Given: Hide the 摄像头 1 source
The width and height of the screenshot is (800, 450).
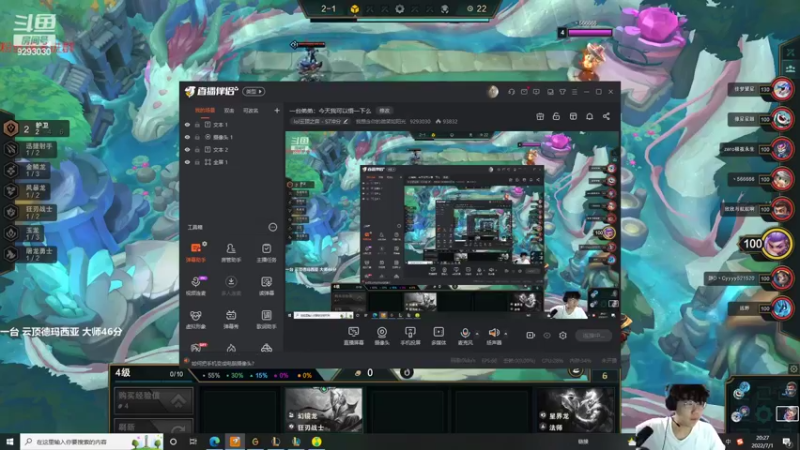Looking at the screenshot, I should pyautogui.click(x=187, y=137).
